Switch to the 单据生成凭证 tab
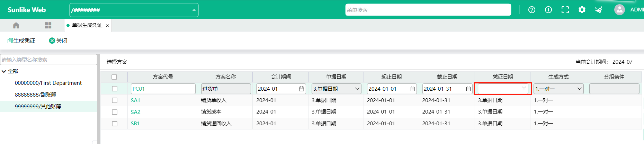The height and width of the screenshot is (144, 644). (87, 25)
